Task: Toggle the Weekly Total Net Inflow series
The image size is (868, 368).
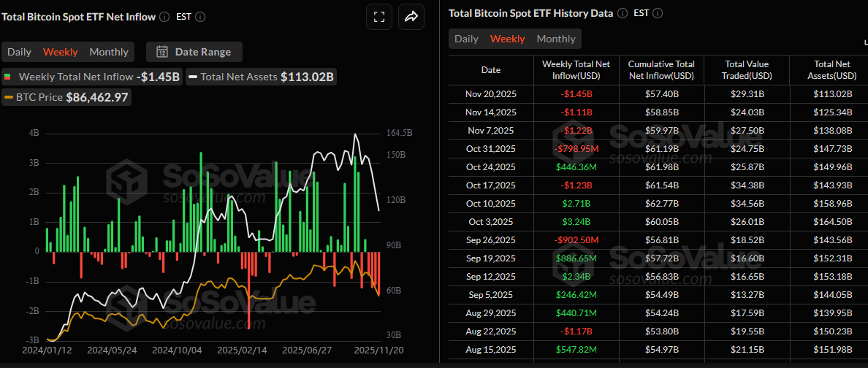Action: click(x=92, y=77)
